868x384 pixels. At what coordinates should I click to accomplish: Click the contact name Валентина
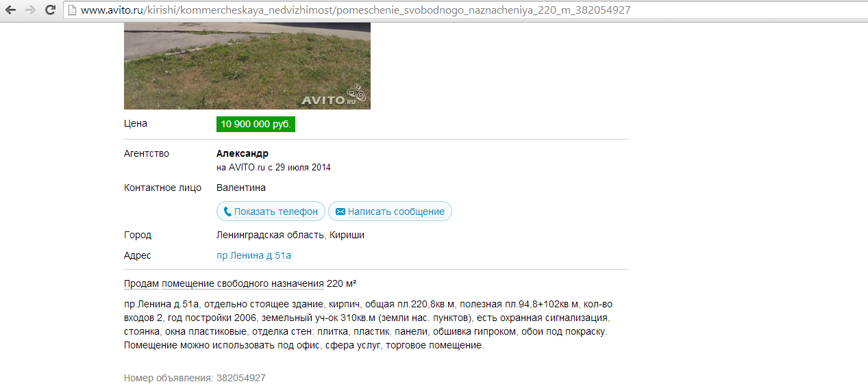(x=241, y=188)
